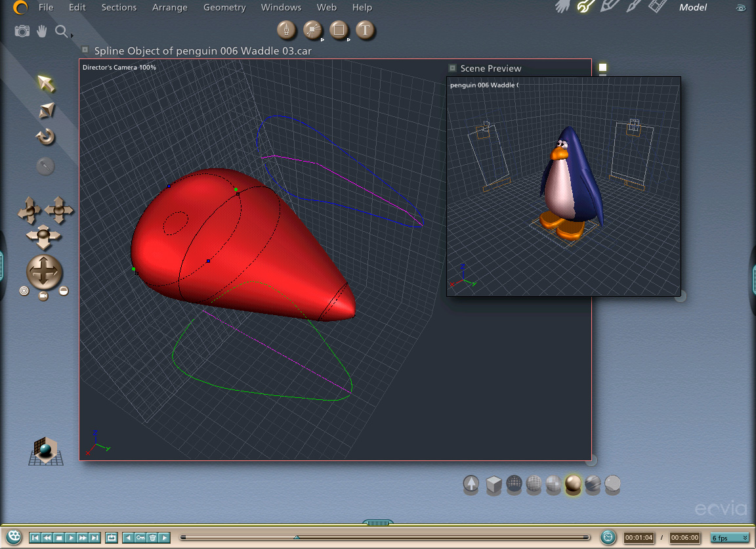The height and width of the screenshot is (549, 756).
Task: Click the current time field 00:01:04
Action: [x=639, y=538]
